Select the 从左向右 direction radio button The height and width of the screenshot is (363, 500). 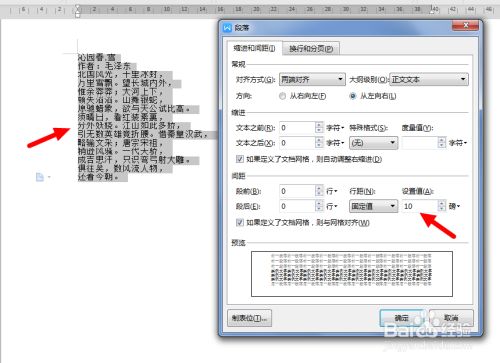pos(353,96)
